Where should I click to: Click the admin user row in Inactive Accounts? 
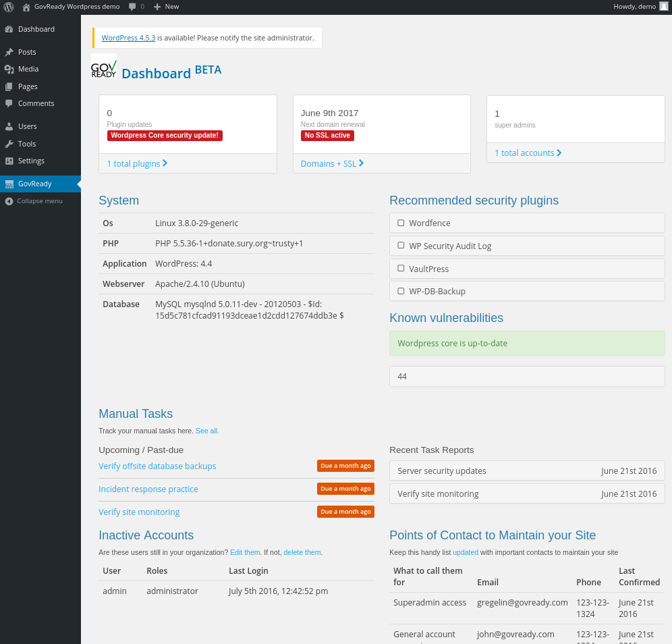coord(236,591)
